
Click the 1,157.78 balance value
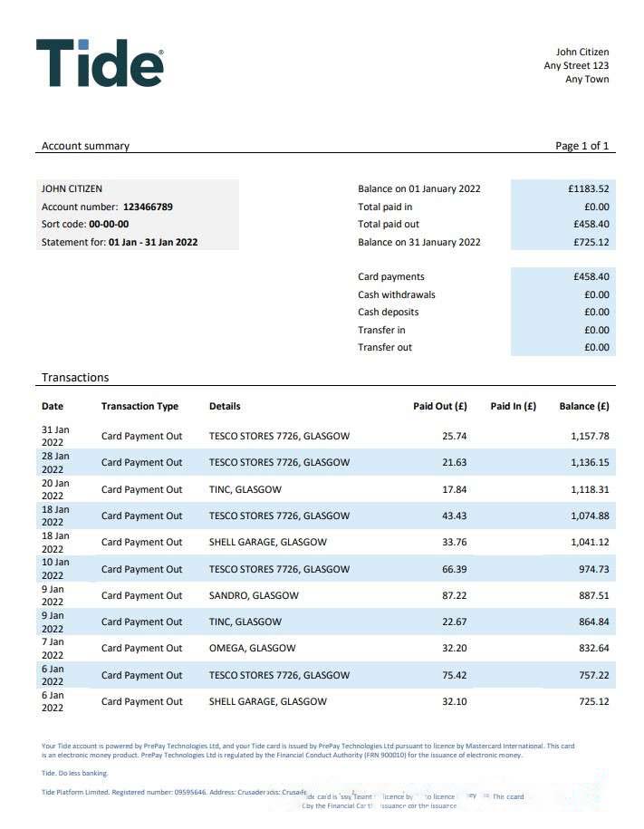point(590,436)
